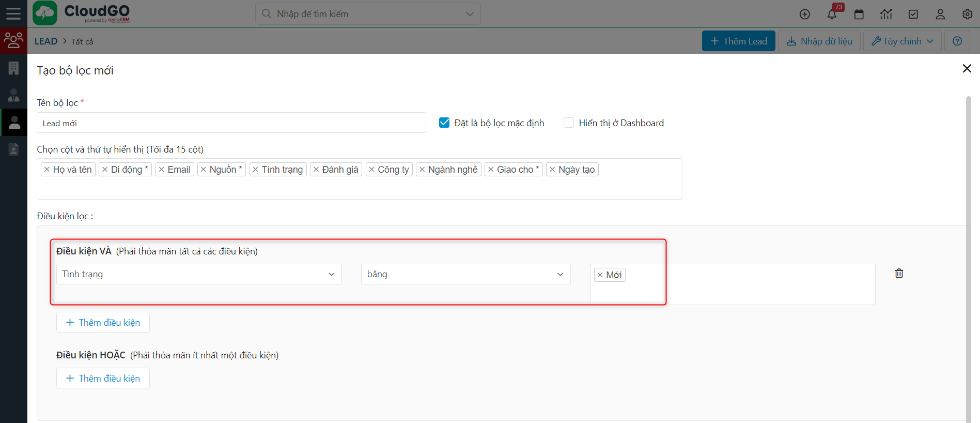Open the user profile icon
Viewport: 980px width, 423px height.
coord(940,14)
